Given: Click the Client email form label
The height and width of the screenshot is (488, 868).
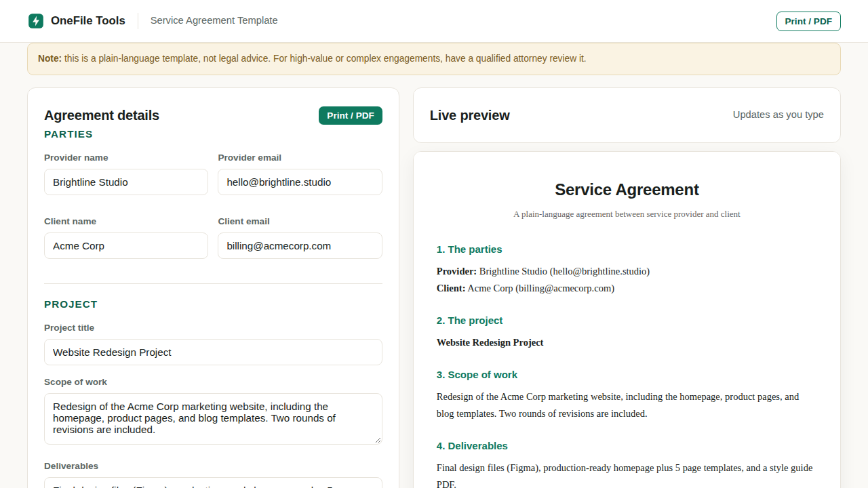Looking at the screenshot, I should tap(244, 222).
